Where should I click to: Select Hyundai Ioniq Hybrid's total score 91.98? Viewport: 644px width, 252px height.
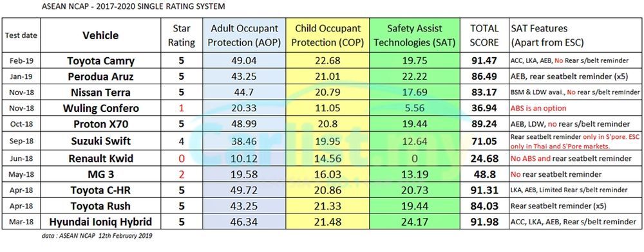tap(485, 222)
